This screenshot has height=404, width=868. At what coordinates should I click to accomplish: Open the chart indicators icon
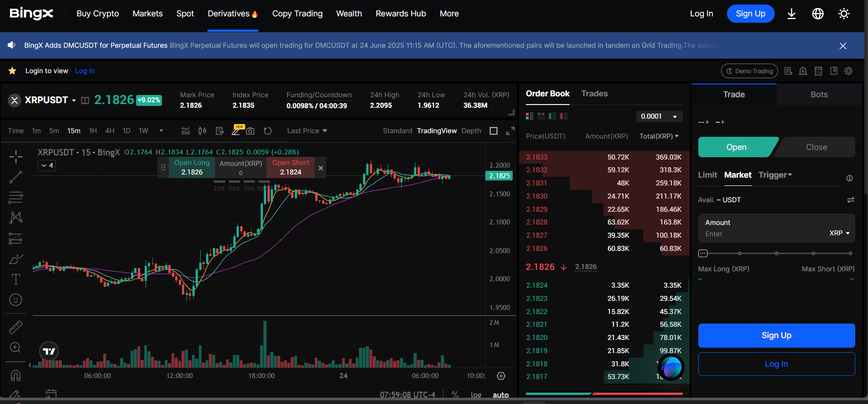[186, 131]
